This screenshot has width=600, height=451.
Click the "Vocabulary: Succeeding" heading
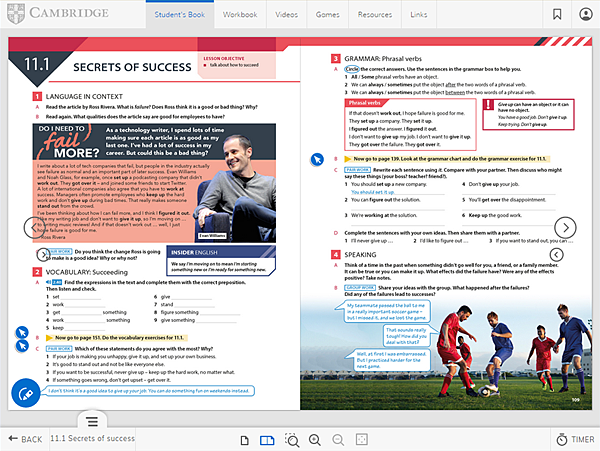pos(86,272)
